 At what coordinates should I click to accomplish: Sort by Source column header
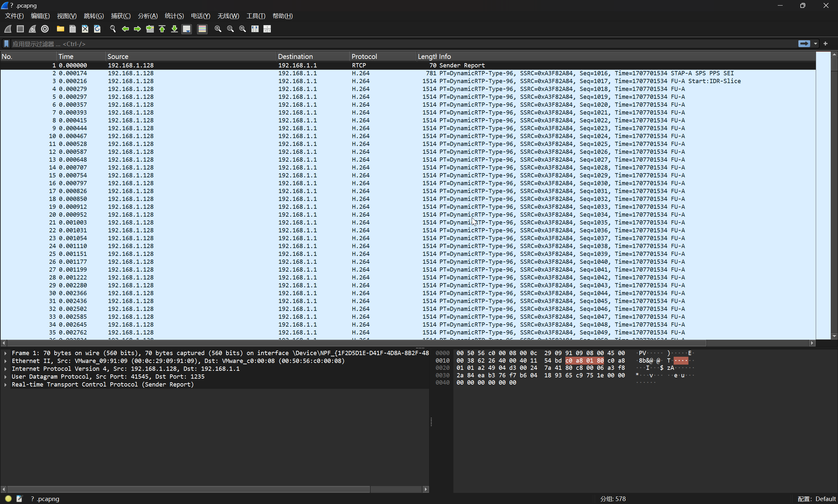191,56
